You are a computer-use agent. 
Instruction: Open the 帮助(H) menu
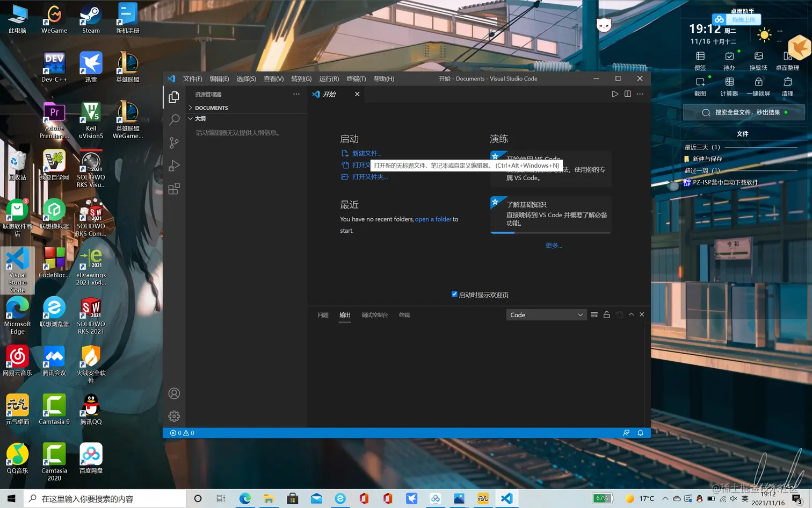[x=383, y=78]
